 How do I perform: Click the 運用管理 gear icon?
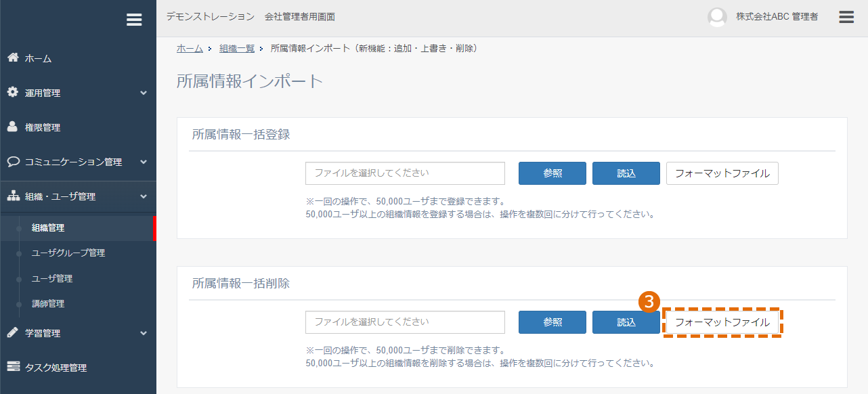pyautogui.click(x=13, y=92)
